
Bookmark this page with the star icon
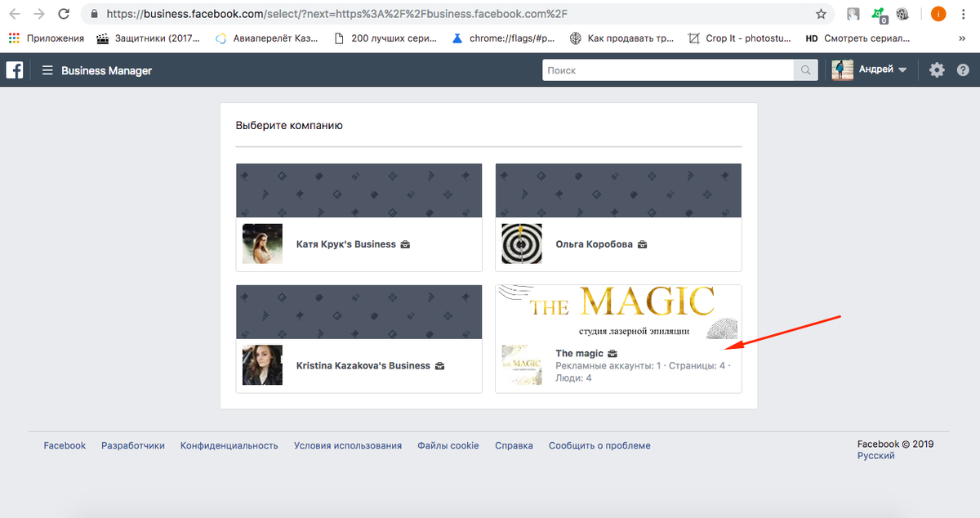click(821, 14)
